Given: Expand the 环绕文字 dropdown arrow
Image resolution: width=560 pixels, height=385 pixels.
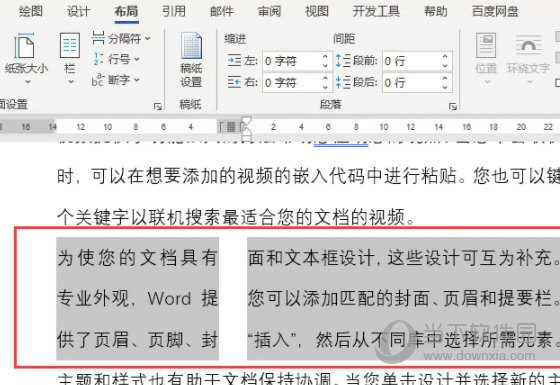Looking at the screenshot, I should click(x=529, y=82).
